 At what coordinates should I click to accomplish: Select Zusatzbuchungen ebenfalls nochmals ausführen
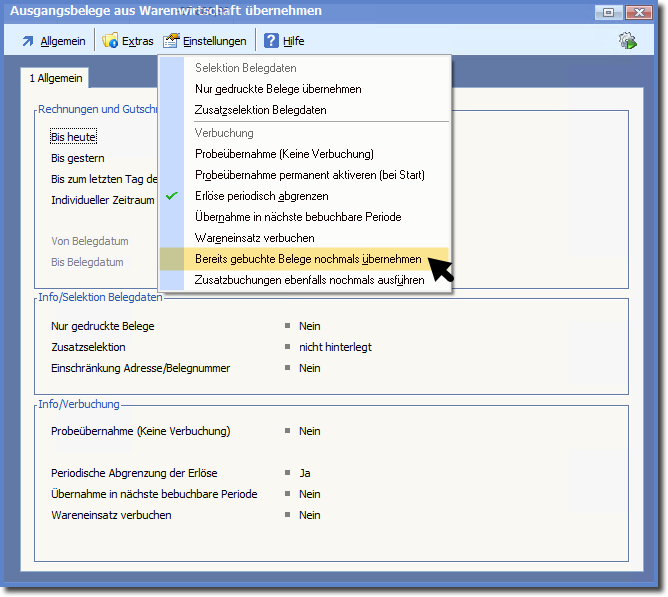coord(309,280)
